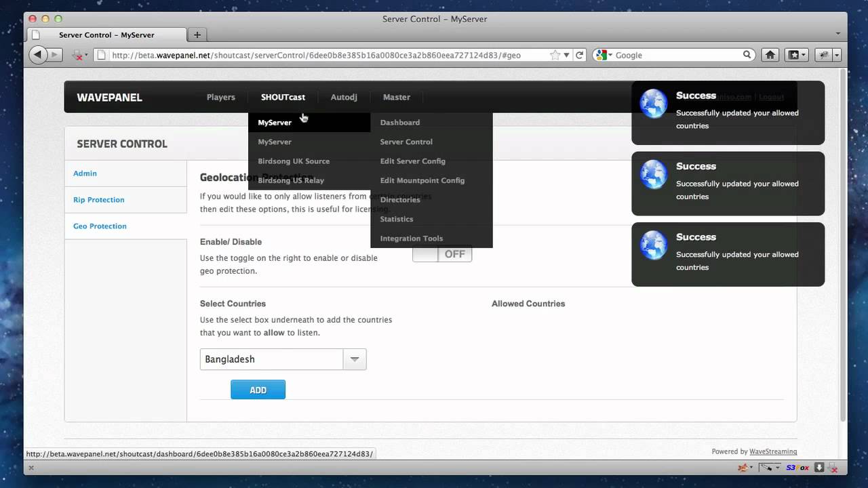Viewport: 868px width, 488px height.
Task: Click the WAVEPANEL logo
Action: coord(109,97)
